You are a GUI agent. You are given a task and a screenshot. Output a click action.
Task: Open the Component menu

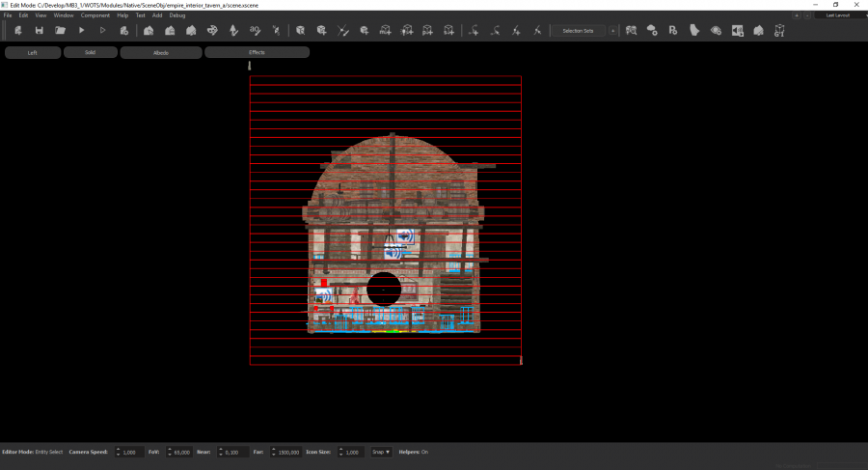(x=95, y=15)
